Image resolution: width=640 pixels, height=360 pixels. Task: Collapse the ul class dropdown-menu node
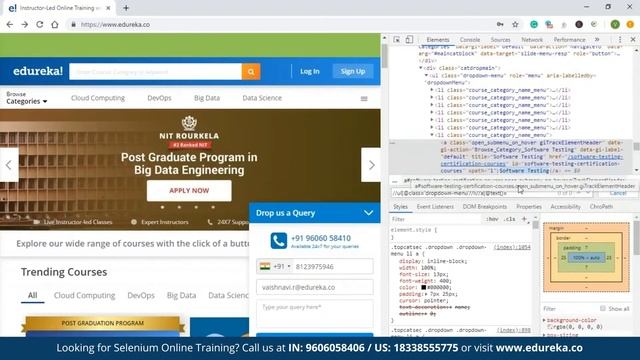[426, 76]
